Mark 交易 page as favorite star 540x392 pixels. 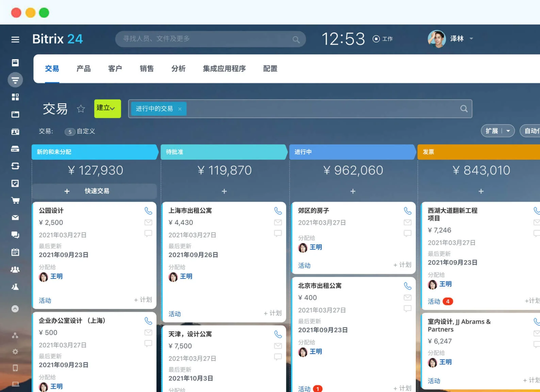tap(81, 109)
